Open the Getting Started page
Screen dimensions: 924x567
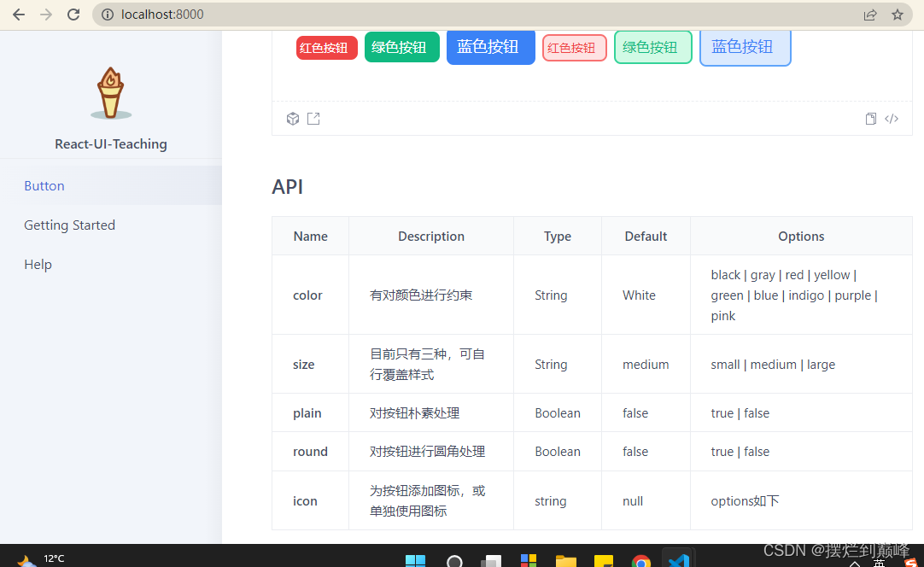point(69,225)
